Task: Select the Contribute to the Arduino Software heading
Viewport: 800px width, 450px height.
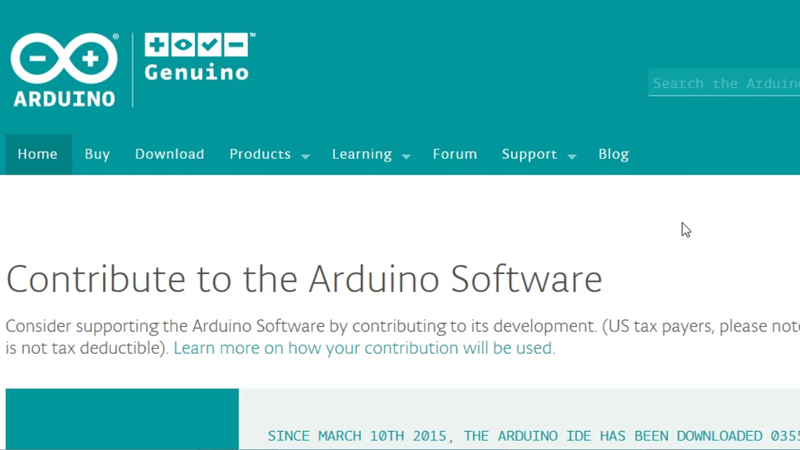Action: point(304,279)
